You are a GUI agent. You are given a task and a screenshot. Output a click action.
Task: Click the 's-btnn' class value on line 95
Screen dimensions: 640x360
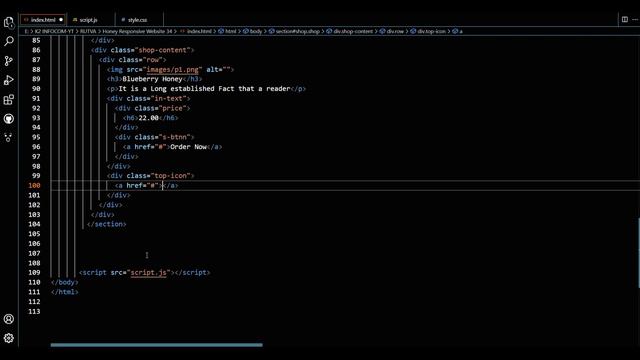pos(175,137)
